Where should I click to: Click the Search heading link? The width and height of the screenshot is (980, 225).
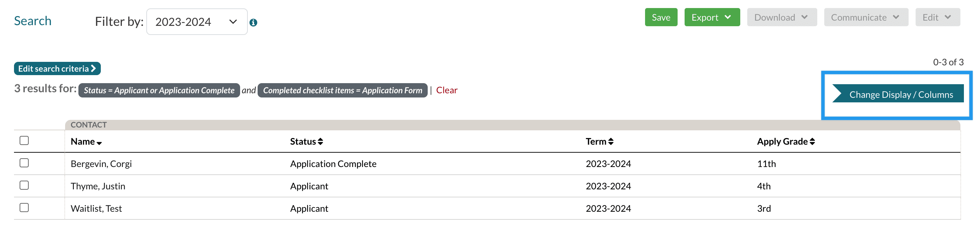coord(33,21)
